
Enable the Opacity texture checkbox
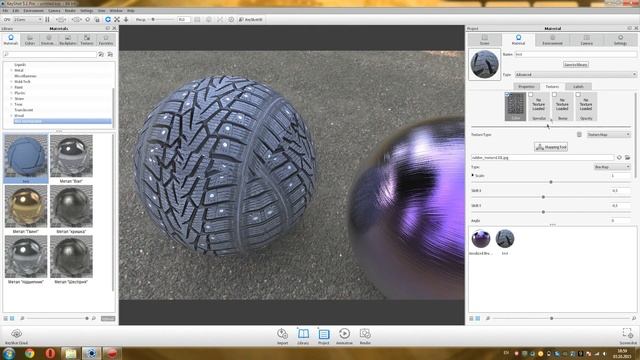pos(578,95)
